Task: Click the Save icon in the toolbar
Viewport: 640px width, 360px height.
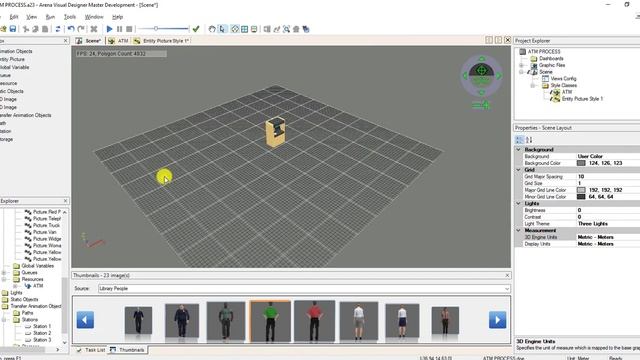Action: point(13,29)
